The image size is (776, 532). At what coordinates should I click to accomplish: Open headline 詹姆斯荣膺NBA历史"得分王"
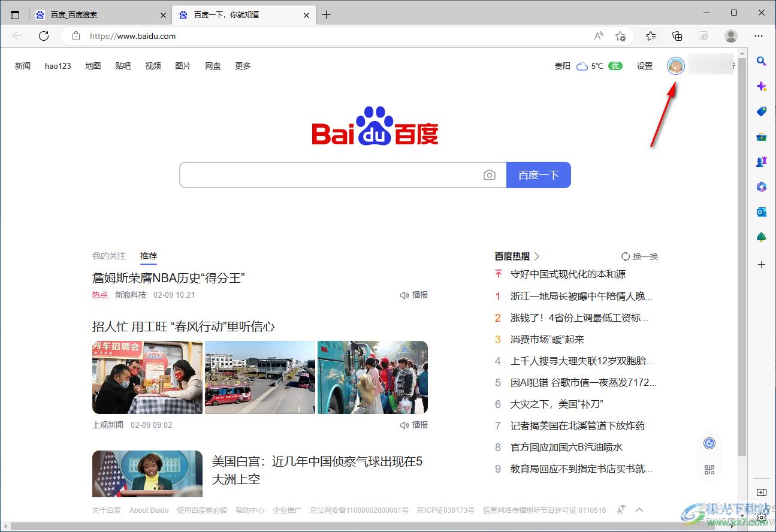168,277
